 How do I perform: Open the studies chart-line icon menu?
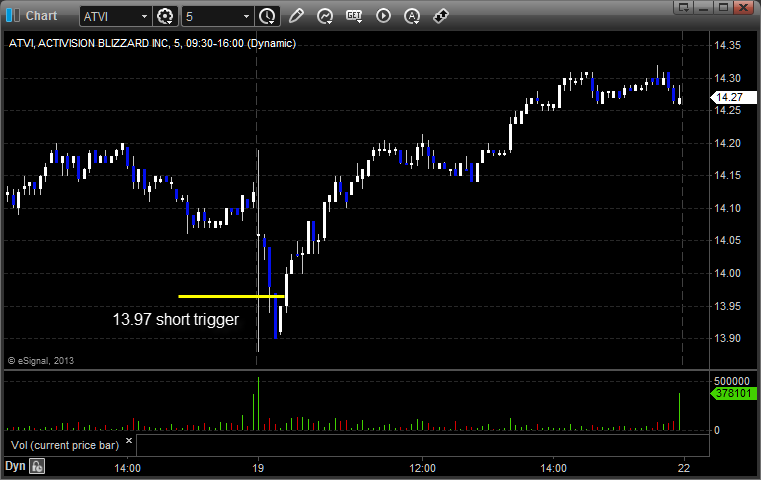325,16
